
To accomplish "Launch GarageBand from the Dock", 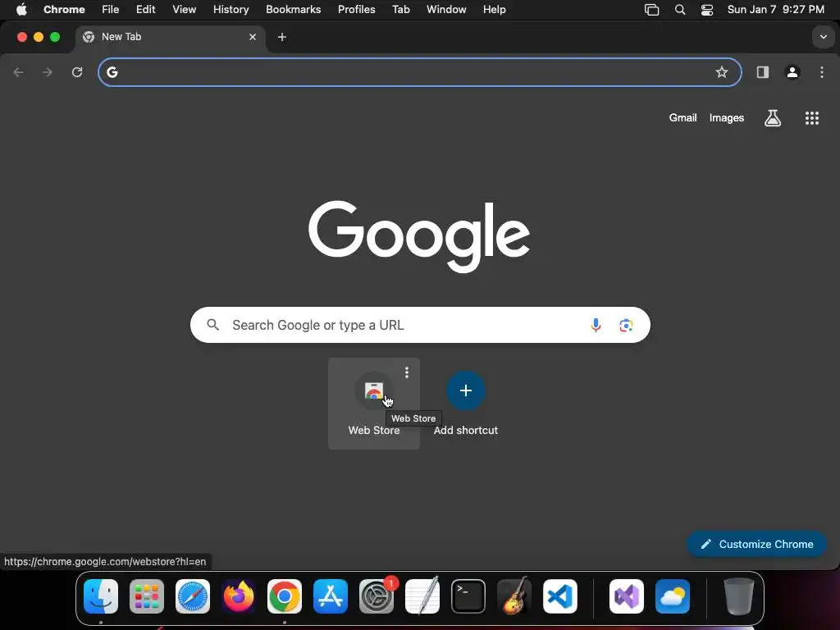I will (514, 596).
